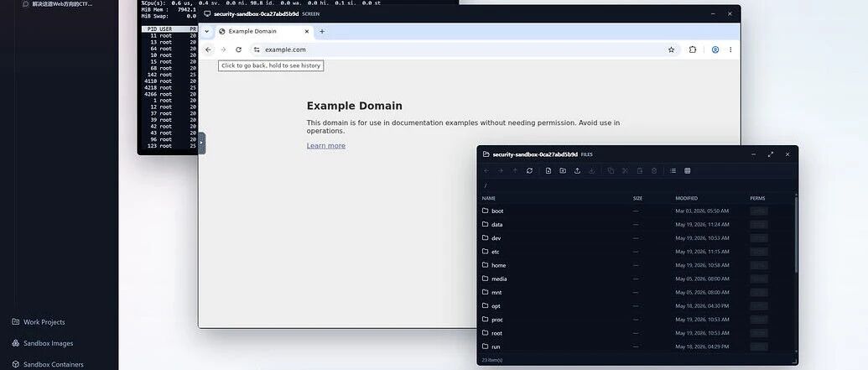
Task: Open the proc folder
Action: 637,320
